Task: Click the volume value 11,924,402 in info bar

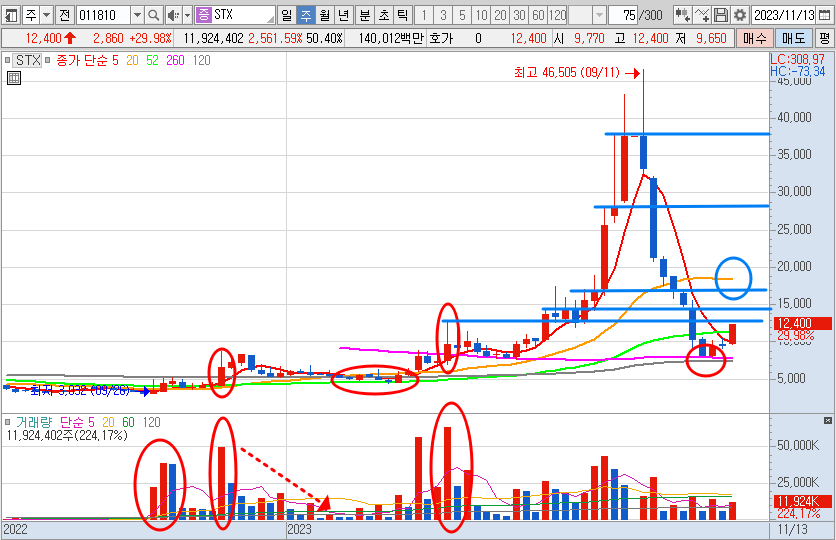Action: 213,38
